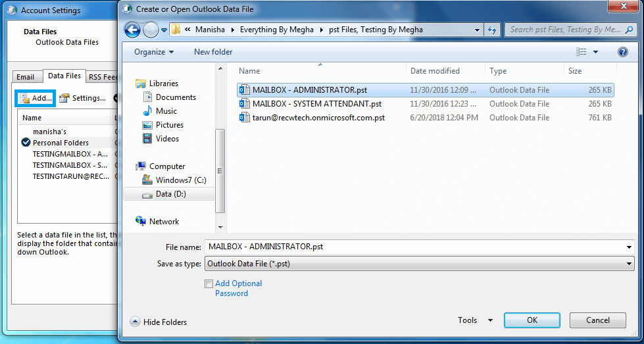Open the Documents library
The image size is (644, 344).
pyautogui.click(x=169, y=97)
